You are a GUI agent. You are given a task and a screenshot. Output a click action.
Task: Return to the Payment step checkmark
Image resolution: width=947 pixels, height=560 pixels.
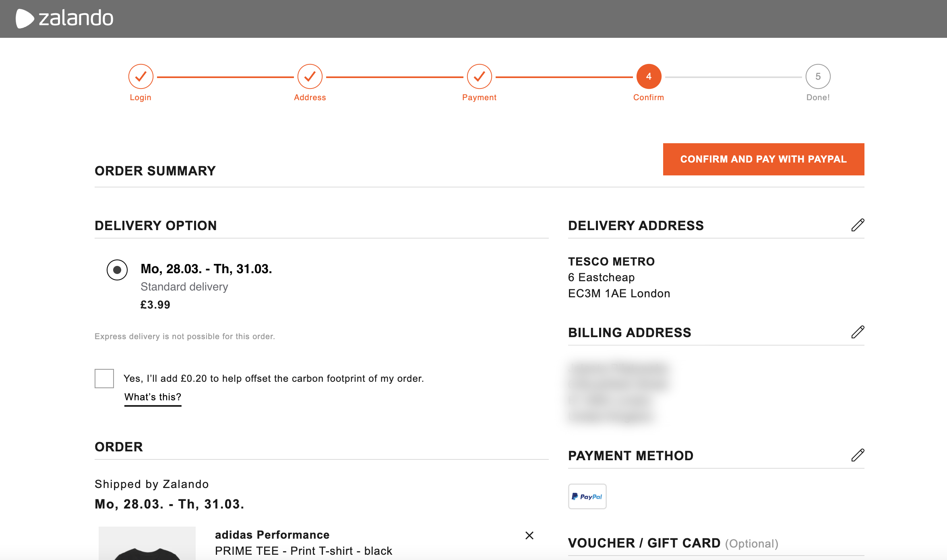pyautogui.click(x=479, y=76)
